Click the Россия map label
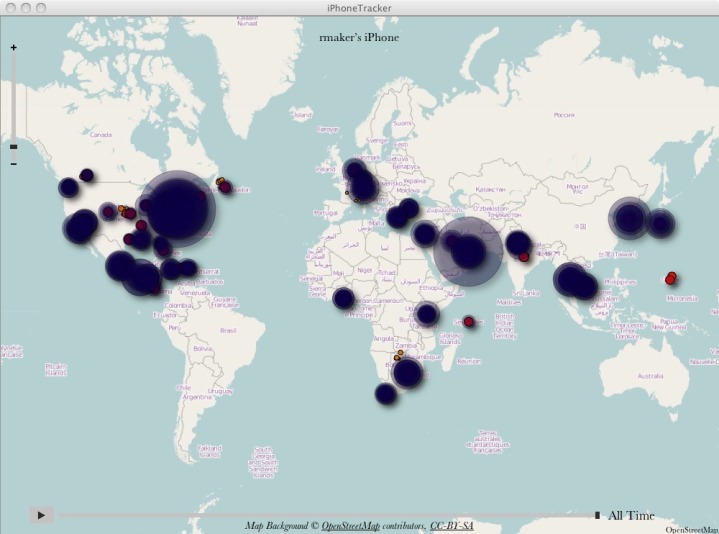The height and width of the screenshot is (534, 719). (564, 115)
